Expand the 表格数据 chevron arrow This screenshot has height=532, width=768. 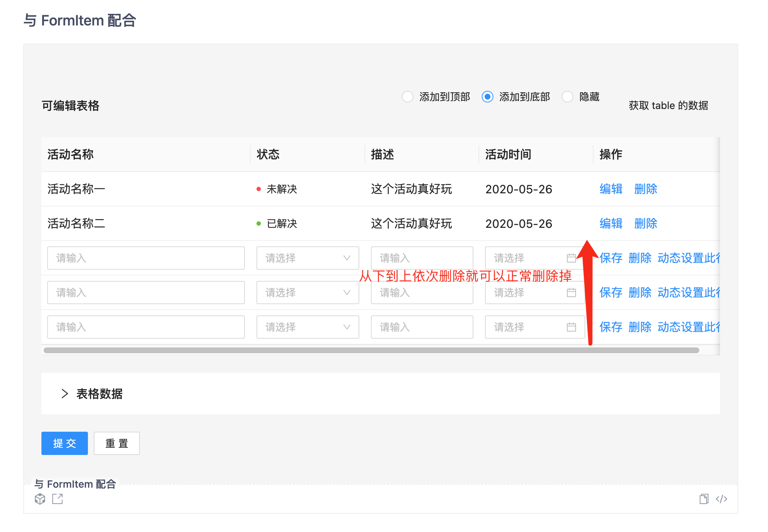pos(65,394)
